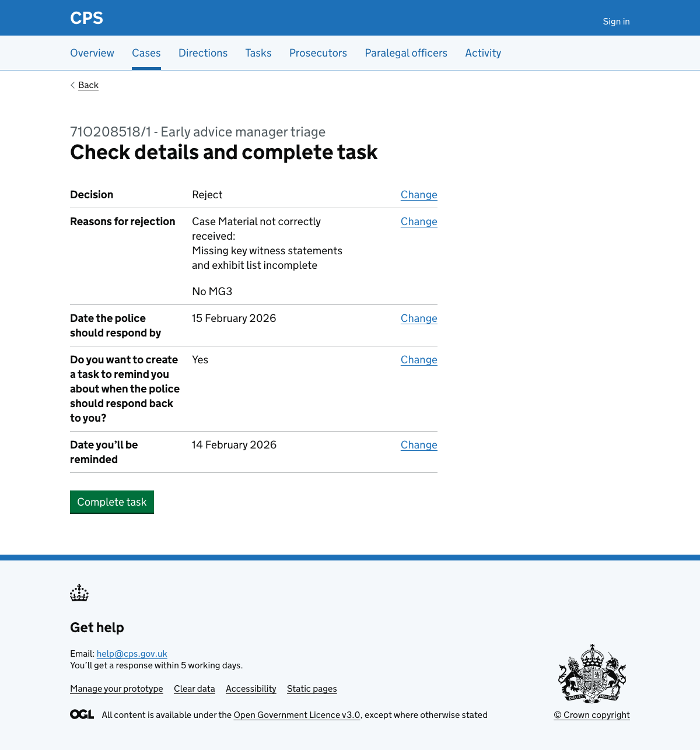
Task: Change the Decision answer
Action: click(x=419, y=194)
